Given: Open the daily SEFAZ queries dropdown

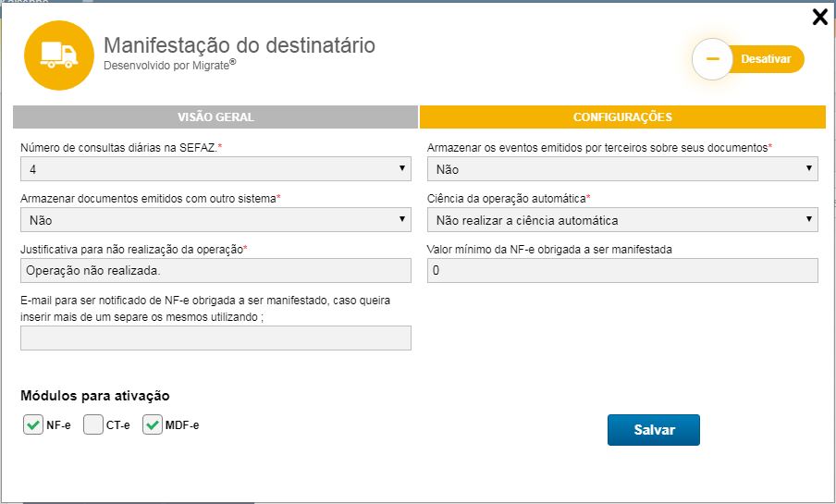Looking at the screenshot, I should point(215,169).
